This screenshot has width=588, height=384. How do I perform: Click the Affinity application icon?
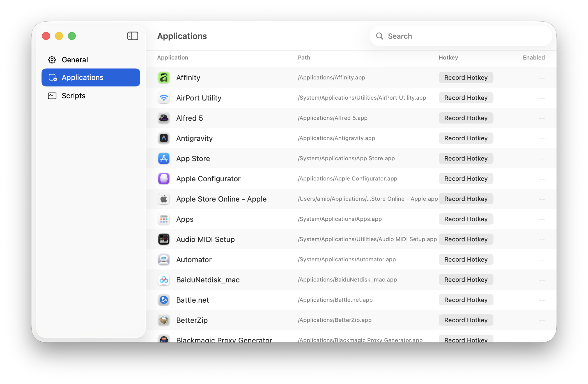click(164, 77)
